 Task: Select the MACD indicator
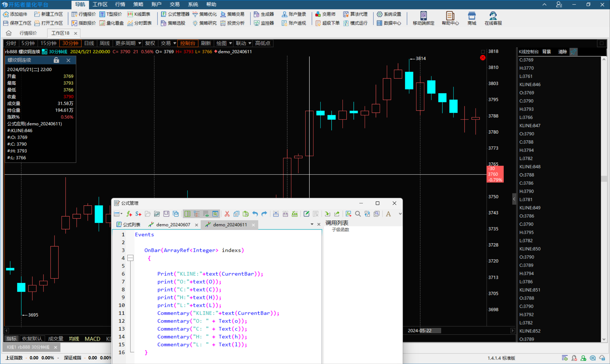pyautogui.click(x=92, y=339)
